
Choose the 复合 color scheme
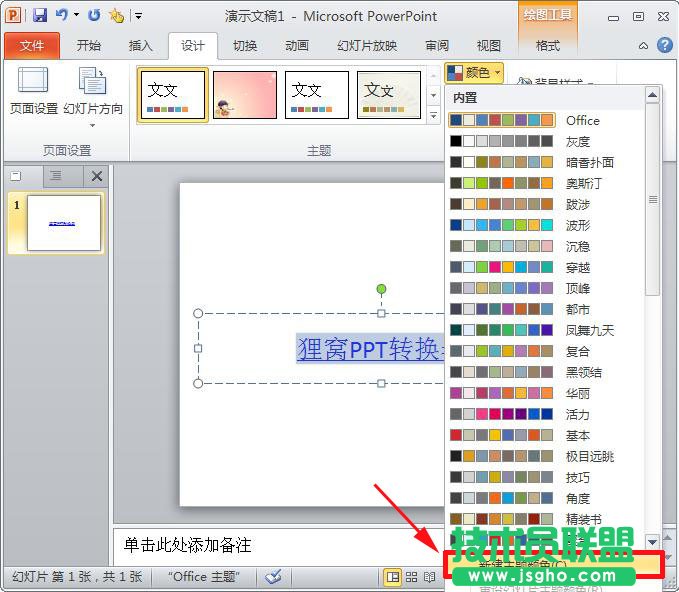546,351
